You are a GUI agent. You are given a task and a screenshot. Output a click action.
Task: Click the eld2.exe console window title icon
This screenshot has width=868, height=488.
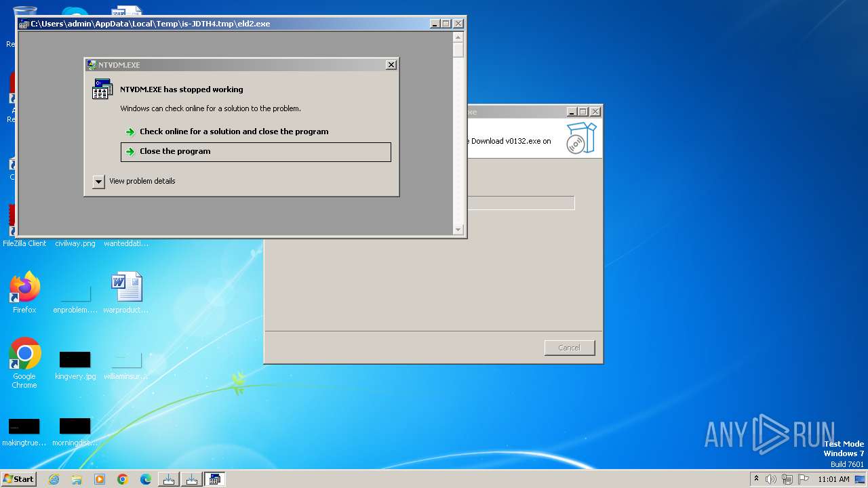point(24,24)
